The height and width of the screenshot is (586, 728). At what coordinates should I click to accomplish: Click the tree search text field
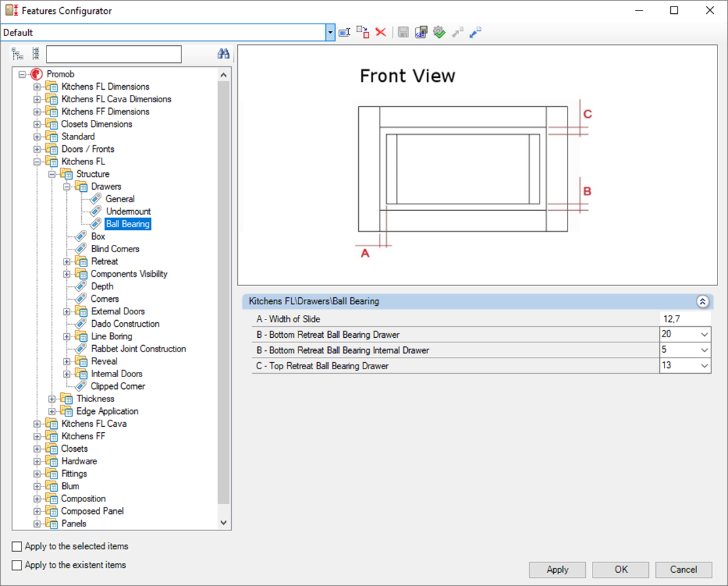(114, 54)
